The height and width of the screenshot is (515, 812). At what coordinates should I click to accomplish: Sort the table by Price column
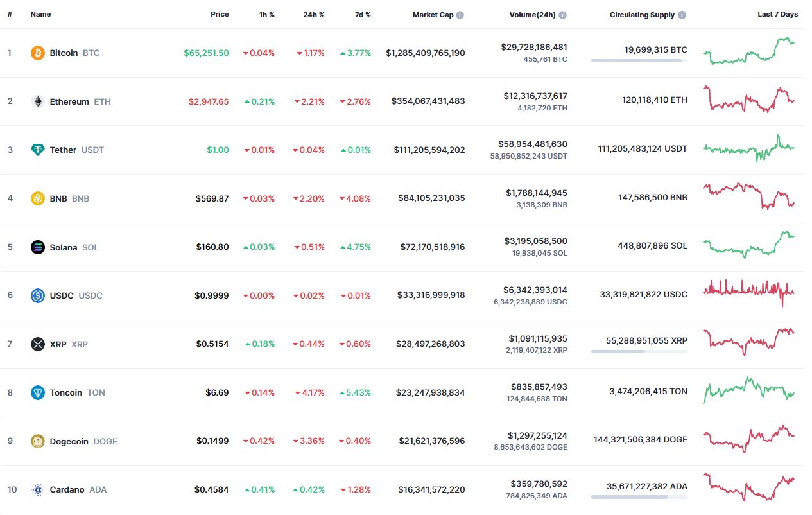tap(220, 14)
